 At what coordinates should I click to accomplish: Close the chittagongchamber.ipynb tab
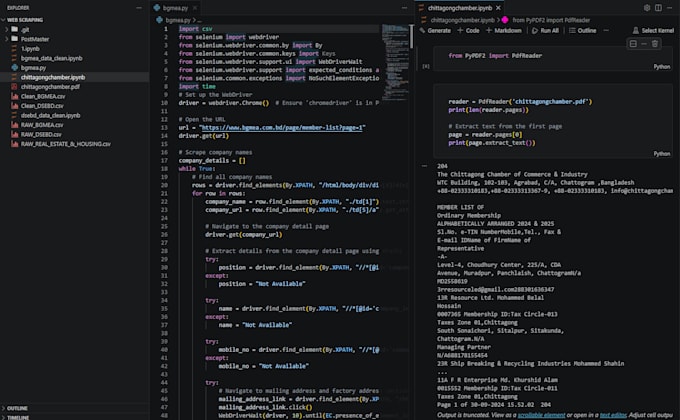498,8
